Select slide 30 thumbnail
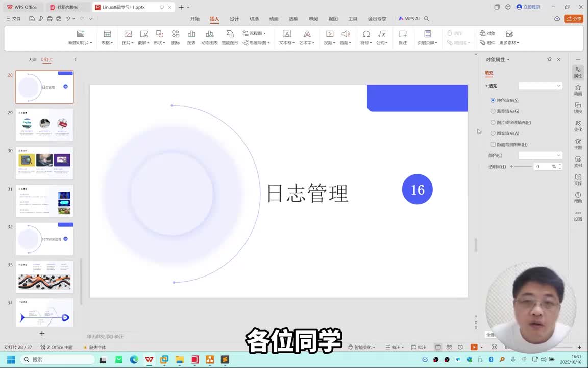The height and width of the screenshot is (368, 588). 44,163
